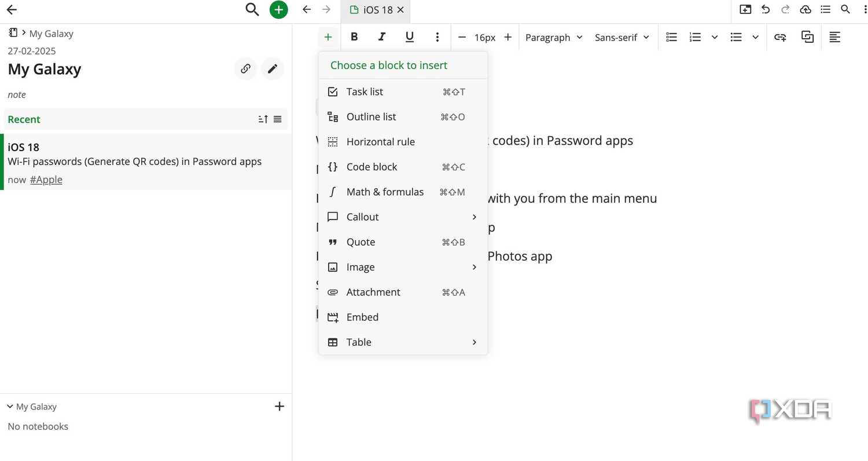Open the Paragraph style dropdown
The image size is (868, 461).
click(x=554, y=37)
